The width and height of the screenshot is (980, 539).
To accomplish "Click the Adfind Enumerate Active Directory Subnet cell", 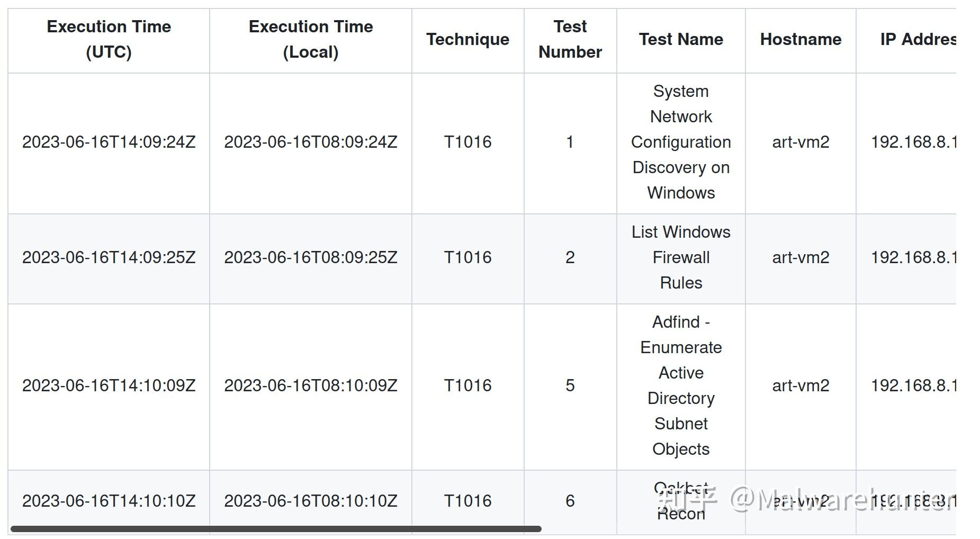I will click(x=681, y=385).
